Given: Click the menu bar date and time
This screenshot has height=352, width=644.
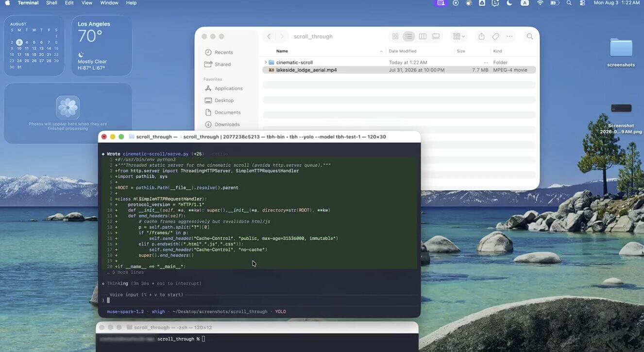Looking at the screenshot, I should tap(617, 3).
